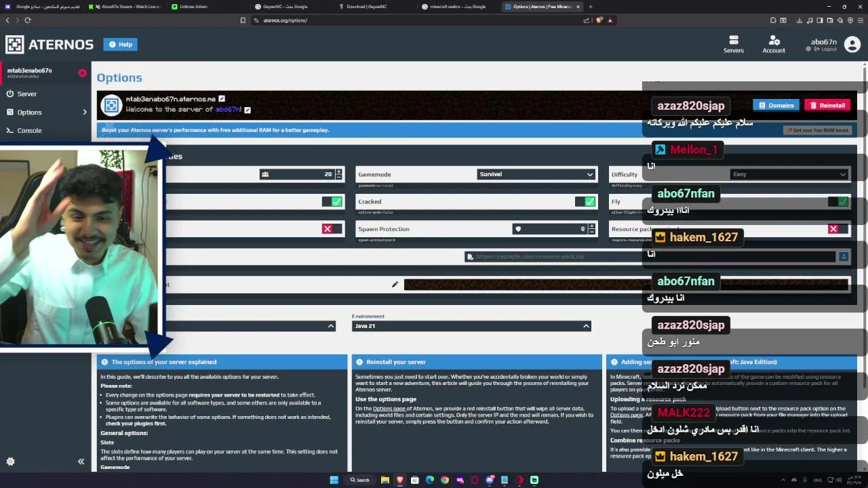Open the Difficulty Easy dropdown
The height and width of the screenshot is (488, 868).
click(790, 174)
